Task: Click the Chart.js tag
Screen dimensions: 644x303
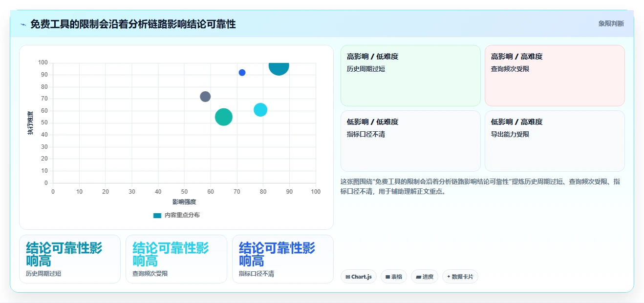Action: [359, 277]
